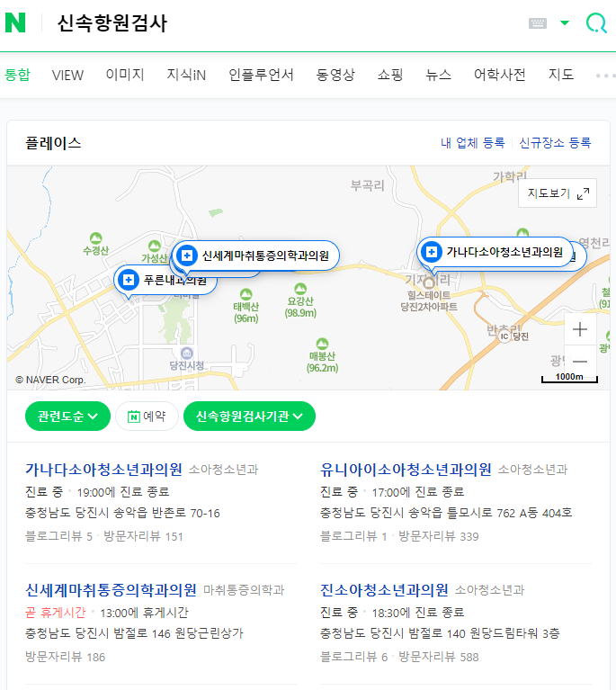This screenshot has width=616, height=690.
Task: Open 신세계마취통증의학과의원 listing title
Action: click(111, 590)
